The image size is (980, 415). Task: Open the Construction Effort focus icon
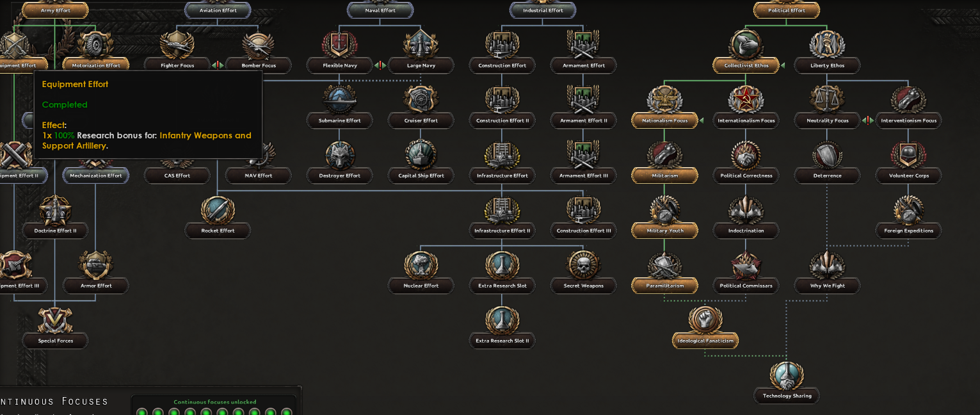502,45
